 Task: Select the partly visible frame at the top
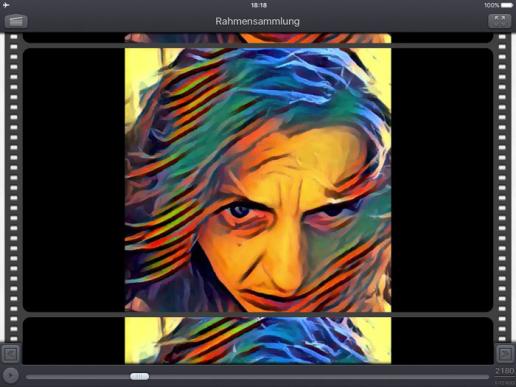(x=258, y=38)
